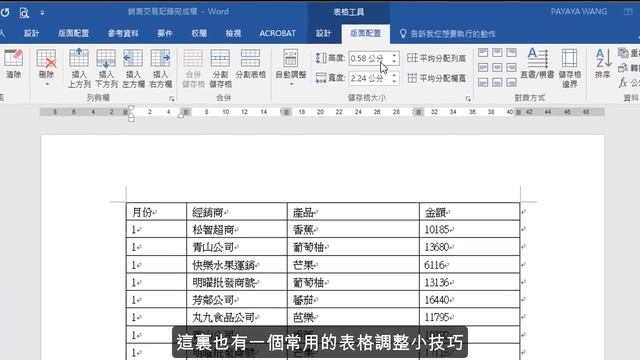Image resolution: width=640 pixels, height=360 pixels.
Task: Increase row height with 高度 up arrow
Action: coord(394,55)
